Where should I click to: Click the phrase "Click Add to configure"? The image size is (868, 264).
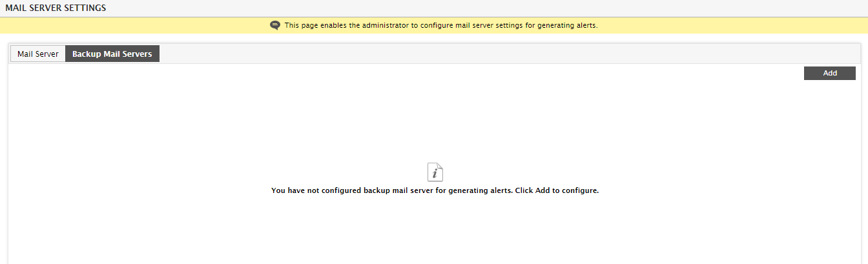pyautogui.click(x=557, y=191)
